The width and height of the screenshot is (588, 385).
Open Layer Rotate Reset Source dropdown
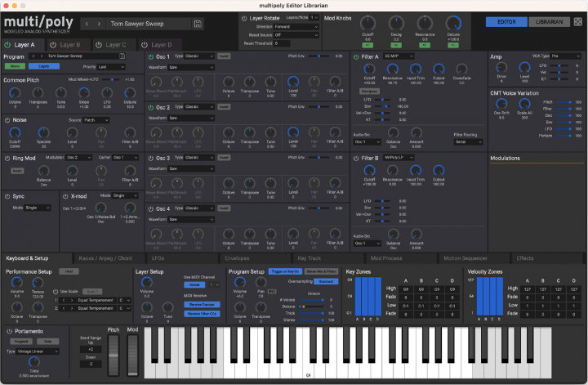click(x=296, y=35)
